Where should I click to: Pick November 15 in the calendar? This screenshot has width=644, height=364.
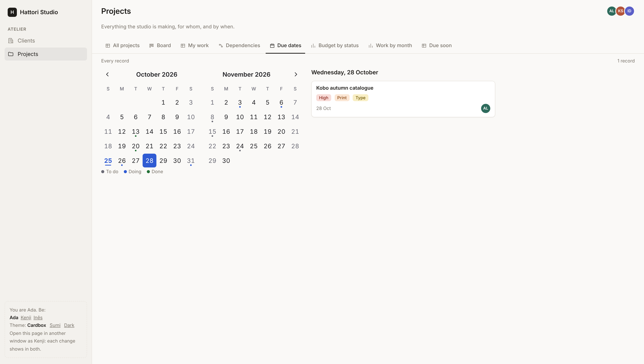212,131
